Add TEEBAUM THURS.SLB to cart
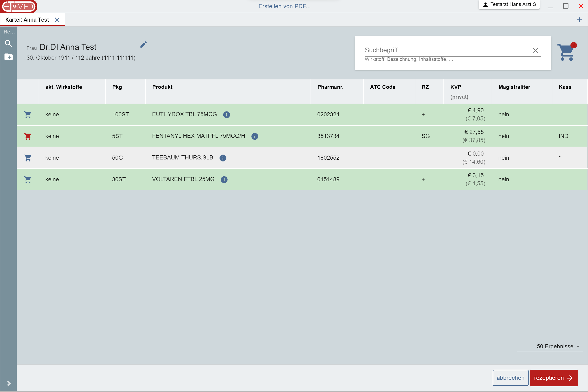 pyautogui.click(x=28, y=158)
